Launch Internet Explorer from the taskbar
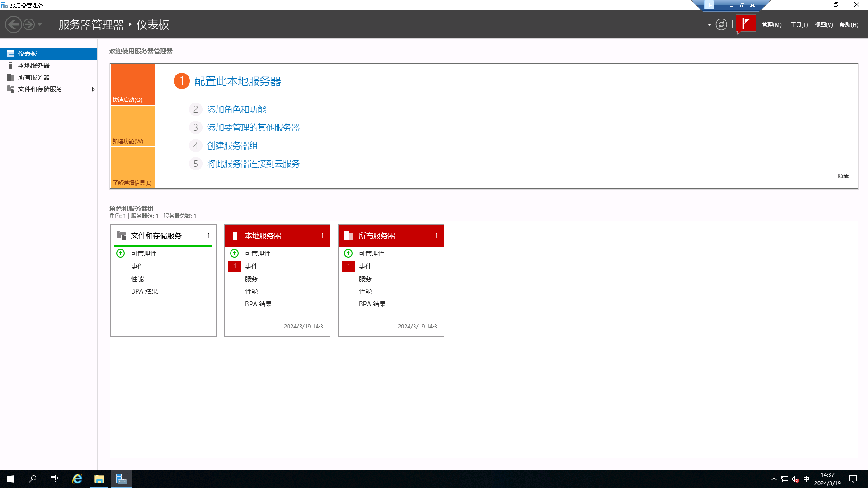 tap(77, 479)
